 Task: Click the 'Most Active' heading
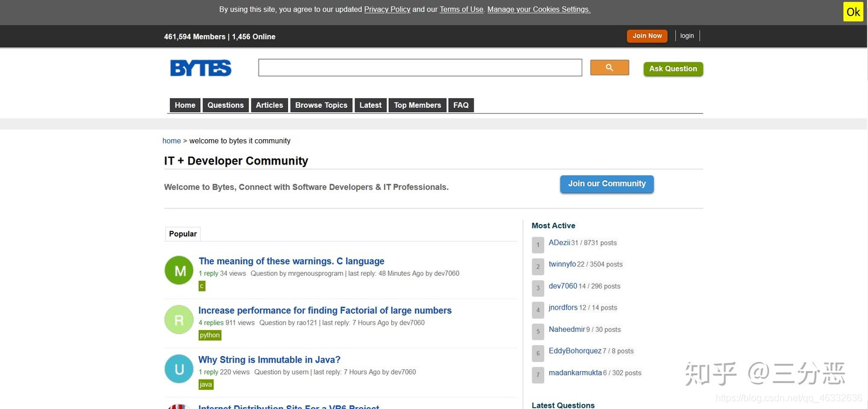pos(553,226)
